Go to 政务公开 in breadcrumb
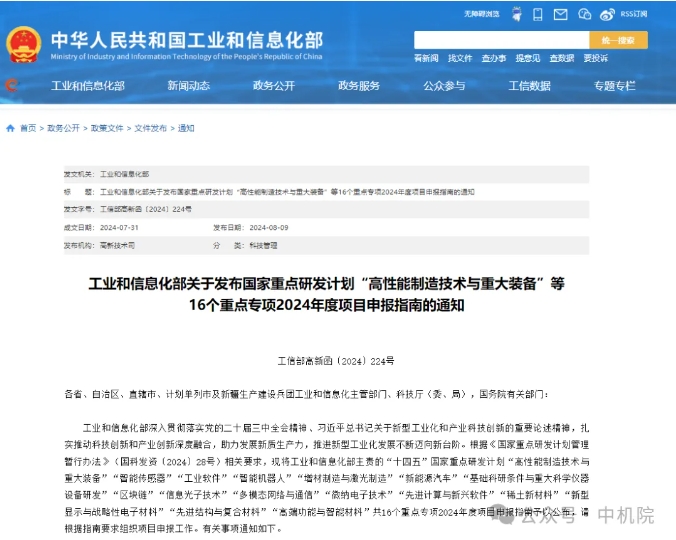The height and width of the screenshot is (540, 676). [x=63, y=128]
